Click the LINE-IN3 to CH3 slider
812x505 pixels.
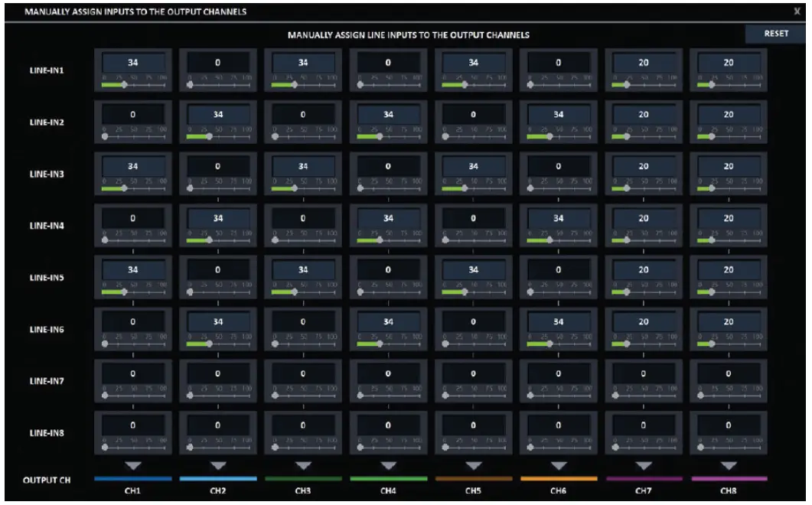coord(303,188)
